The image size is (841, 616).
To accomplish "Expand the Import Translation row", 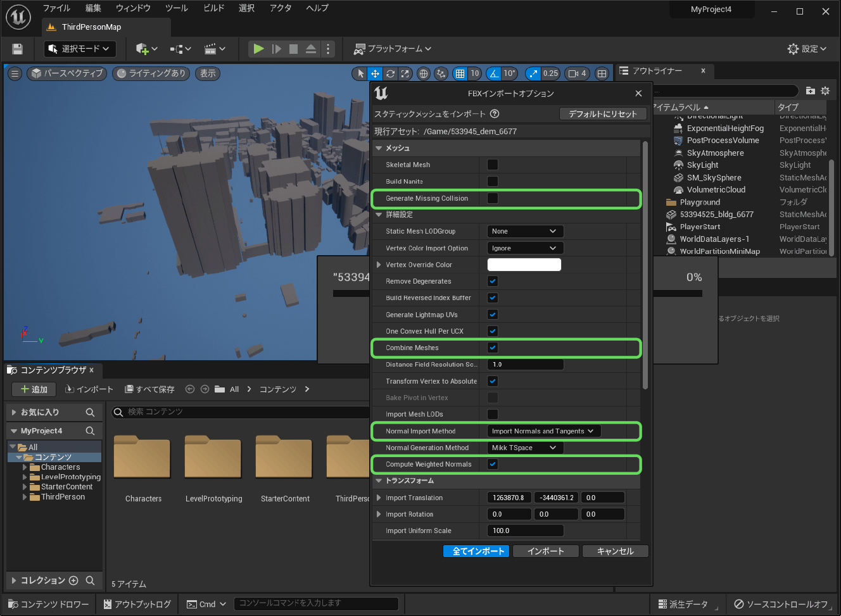I will tap(379, 498).
